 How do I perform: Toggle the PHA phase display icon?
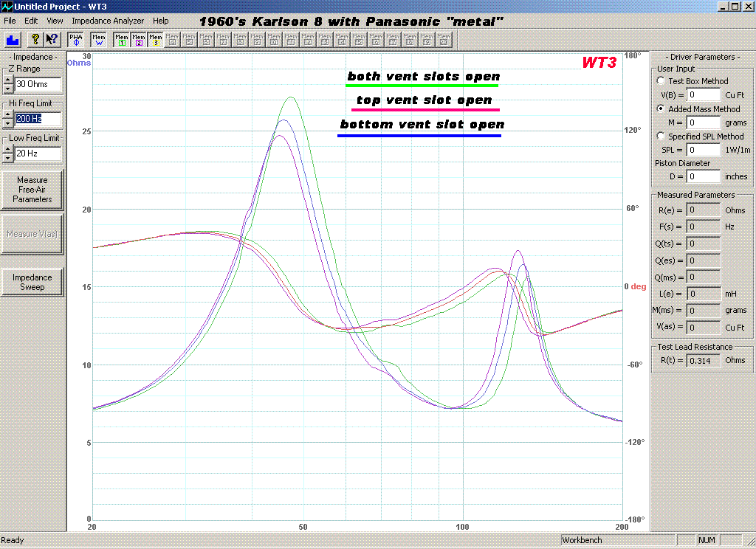76,40
